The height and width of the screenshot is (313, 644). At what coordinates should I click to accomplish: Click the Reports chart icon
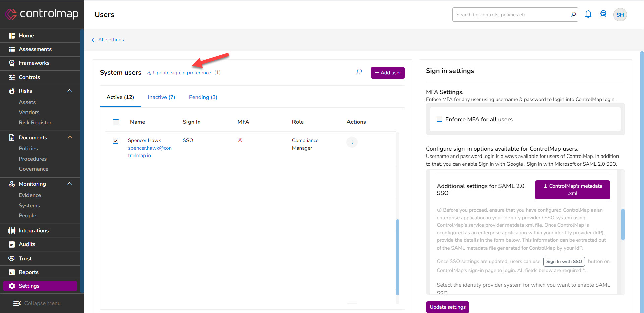click(12, 272)
